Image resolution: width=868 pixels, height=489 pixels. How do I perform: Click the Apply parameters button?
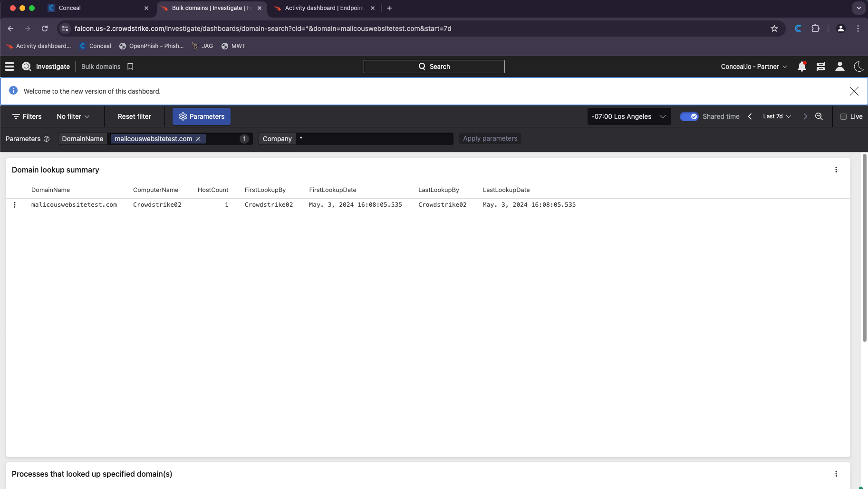tap(490, 138)
